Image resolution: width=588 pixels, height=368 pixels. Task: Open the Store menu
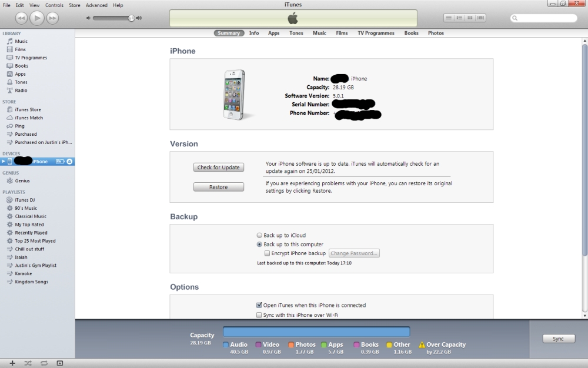(75, 5)
